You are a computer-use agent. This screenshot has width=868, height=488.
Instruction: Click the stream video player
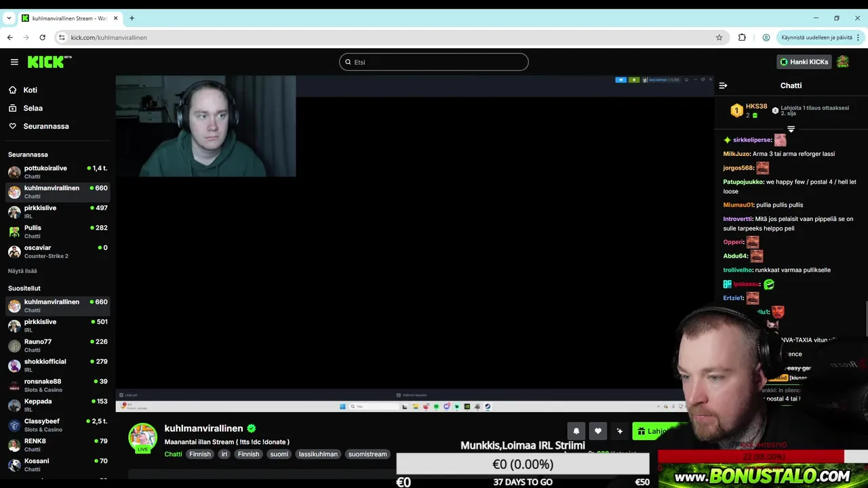[415, 243]
